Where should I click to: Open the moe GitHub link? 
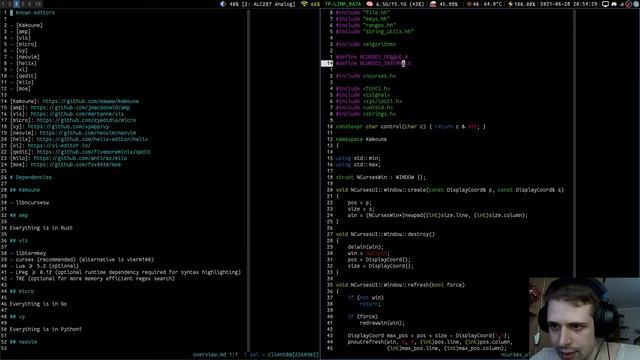point(76,164)
